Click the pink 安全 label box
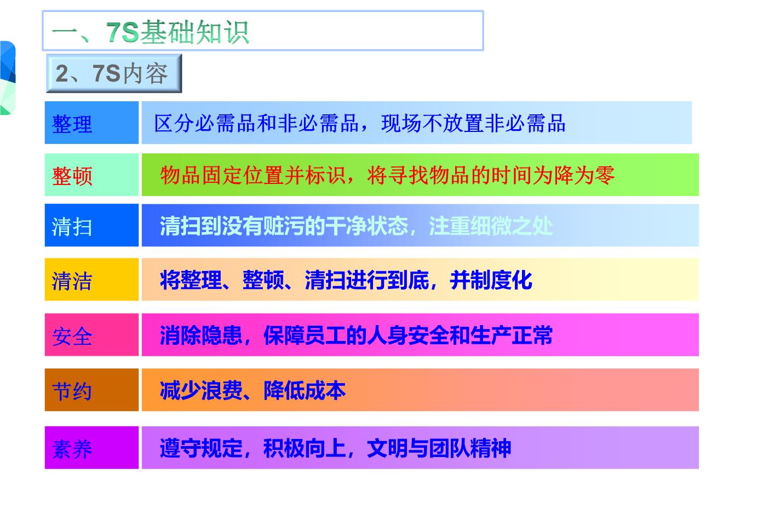Viewport: 769px width, 532px height. (91, 335)
